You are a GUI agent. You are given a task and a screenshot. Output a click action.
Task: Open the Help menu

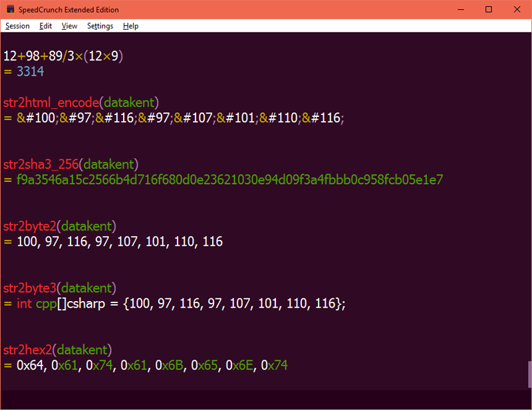click(x=130, y=26)
